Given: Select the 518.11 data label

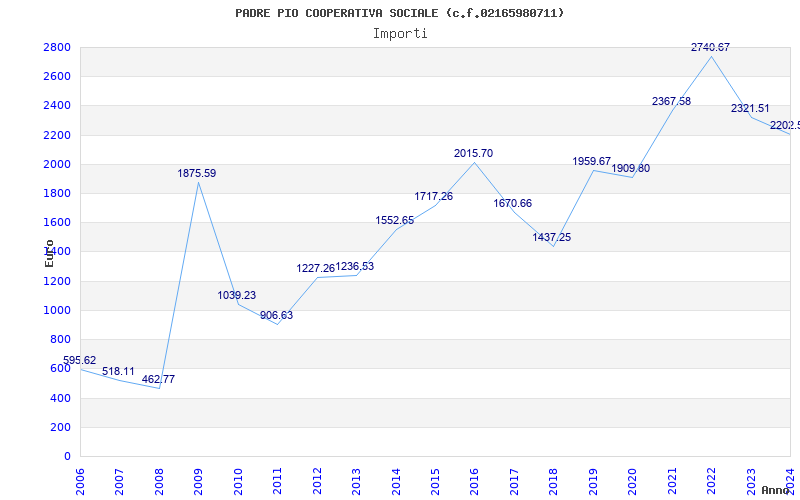Looking at the screenshot, I should 118,371.
